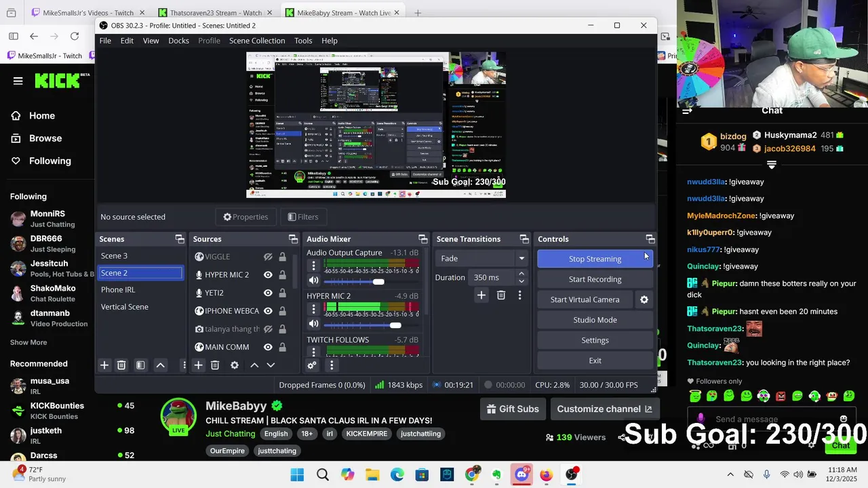Switch to Thatsoraven23 Stream browser tab

point(216,13)
